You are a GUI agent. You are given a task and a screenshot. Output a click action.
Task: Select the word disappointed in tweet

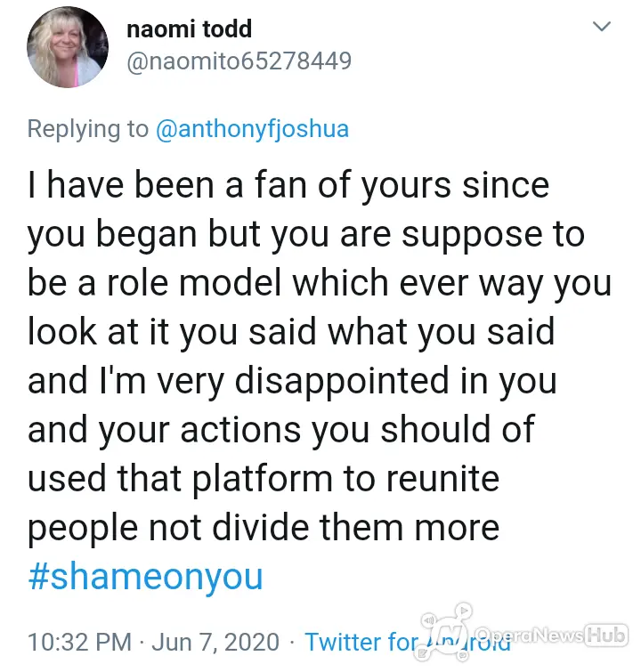tap(342, 381)
